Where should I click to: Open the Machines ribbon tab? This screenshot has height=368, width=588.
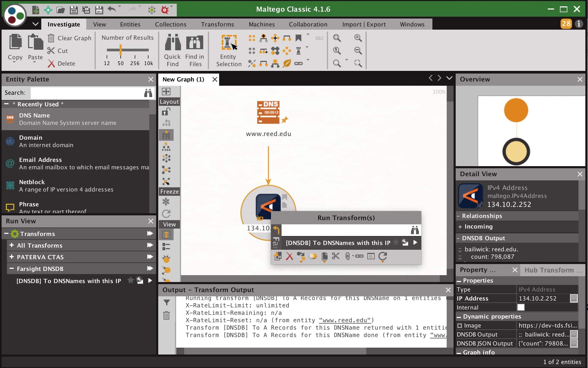[x=262, y=24]
